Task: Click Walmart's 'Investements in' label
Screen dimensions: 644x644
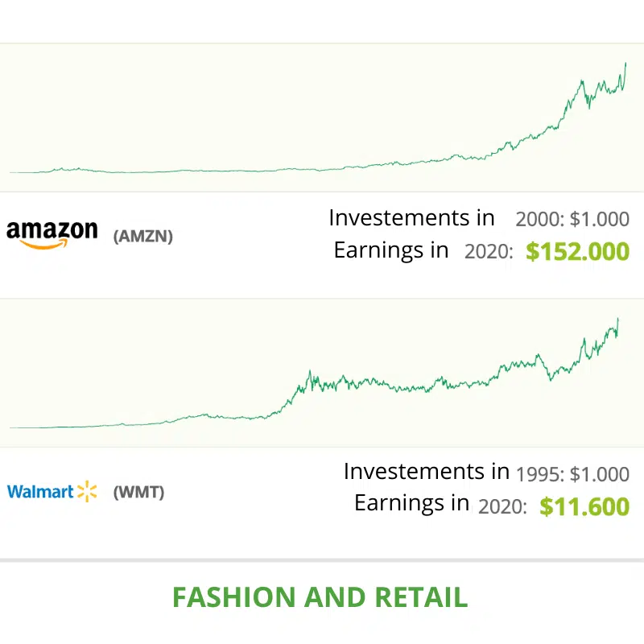Action: [x=427, y=471]
